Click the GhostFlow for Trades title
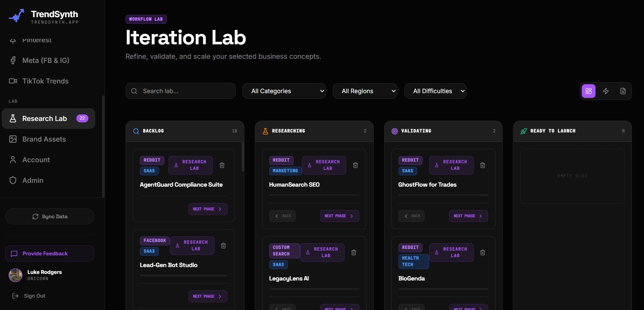The height and width of the screenshot is (310, 644). (427, 185)
